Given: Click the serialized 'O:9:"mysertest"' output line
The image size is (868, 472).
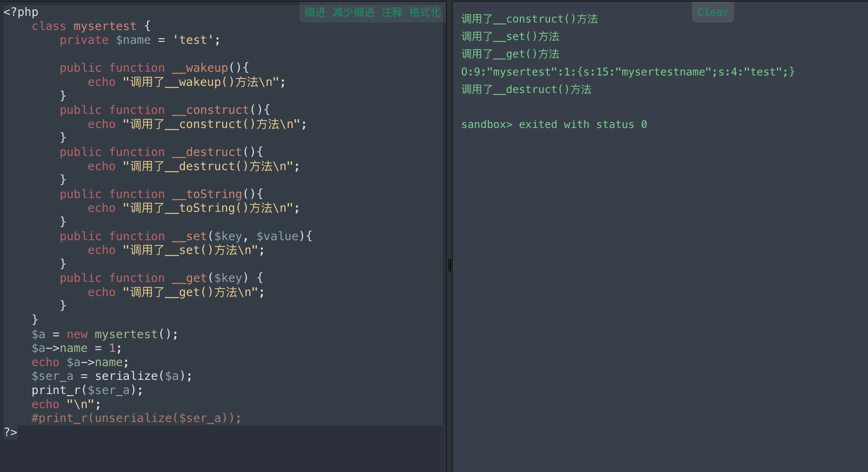Looking at the screenshot, I should point(628,72).
